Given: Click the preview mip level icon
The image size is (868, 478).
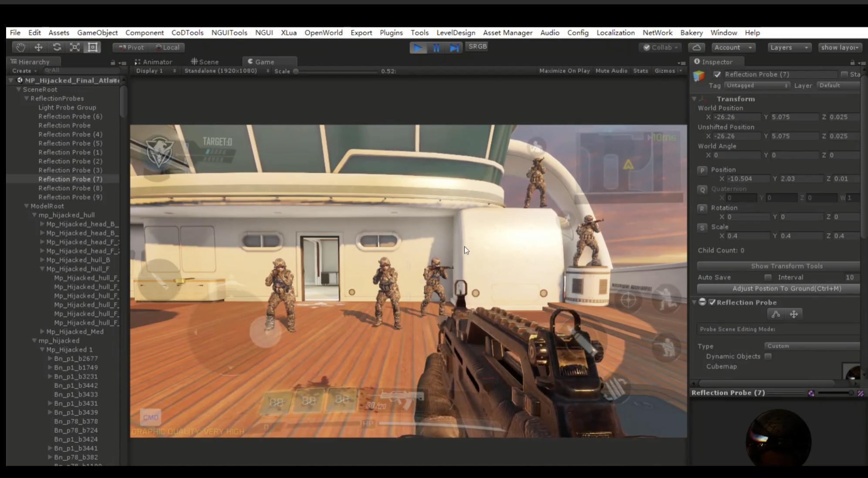Looking at the screenshot, I should [811, 393].
